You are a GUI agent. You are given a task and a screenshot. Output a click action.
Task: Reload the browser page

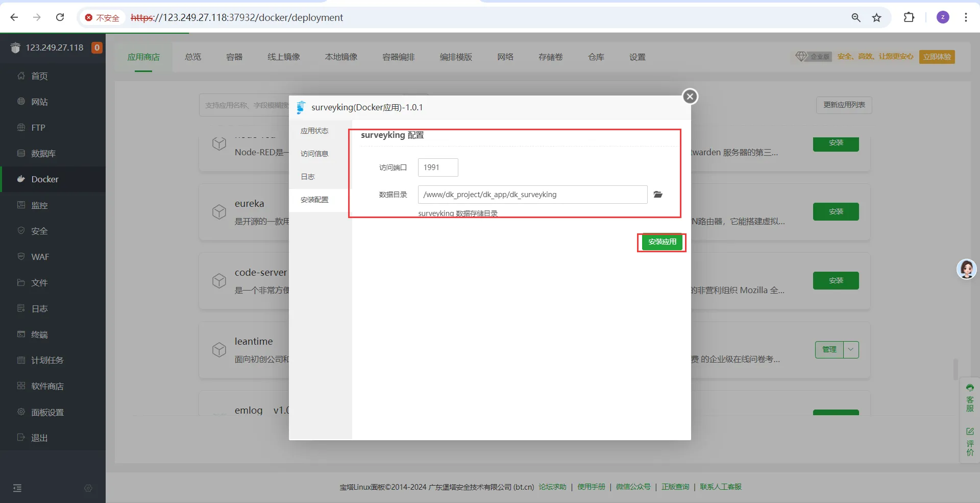pos(60,17)
